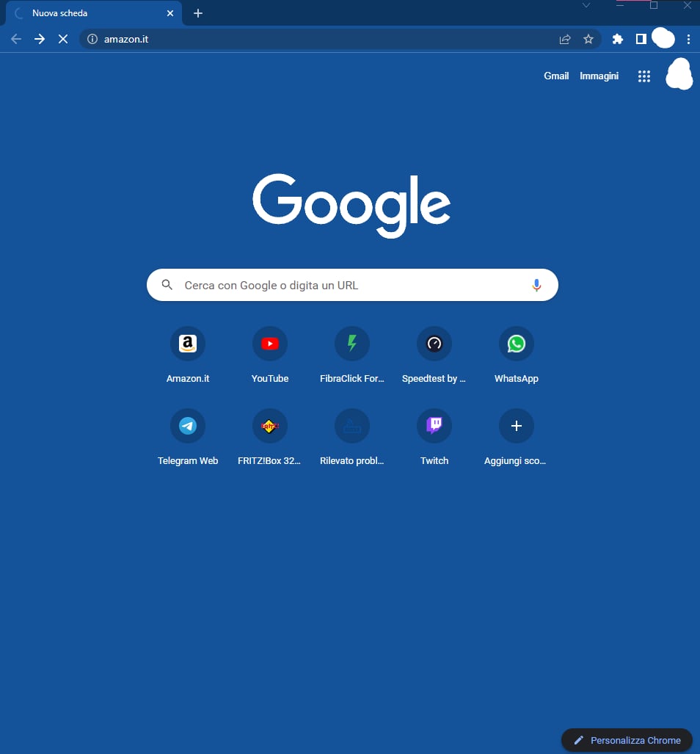Select the Nuova scheda tab
This screenshot has width=700, height=754.
click(x=94, y=13)
